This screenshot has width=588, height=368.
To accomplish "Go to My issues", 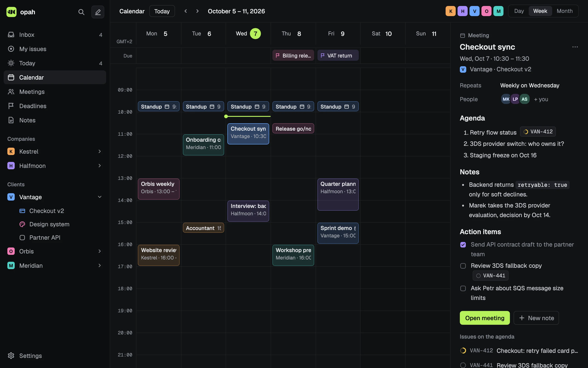I will [x=55, y=49].
